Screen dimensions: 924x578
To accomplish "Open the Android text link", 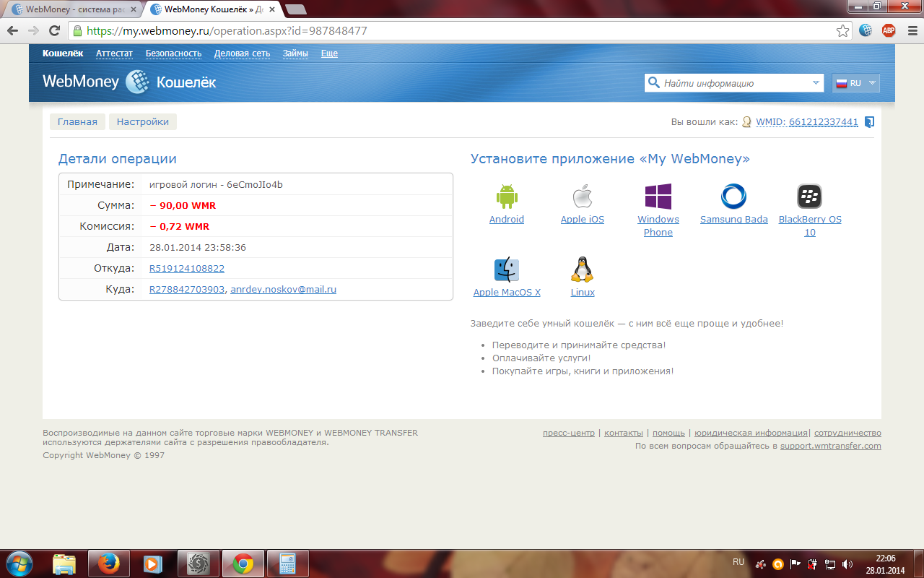I will click(507, 220).
